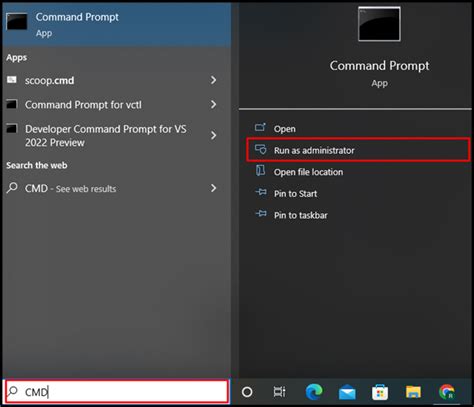Open Google Chrome from the taskbar
The height and width of the screenshot is (407, 474).
pyautogui.click(x=447, y=392)
